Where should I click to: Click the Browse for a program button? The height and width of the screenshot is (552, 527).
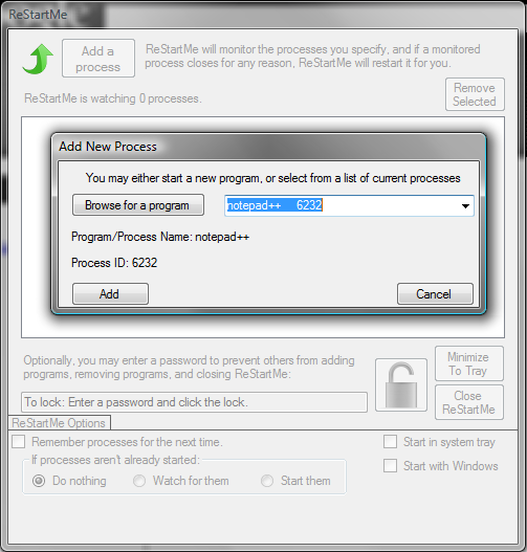click(138, 205)
